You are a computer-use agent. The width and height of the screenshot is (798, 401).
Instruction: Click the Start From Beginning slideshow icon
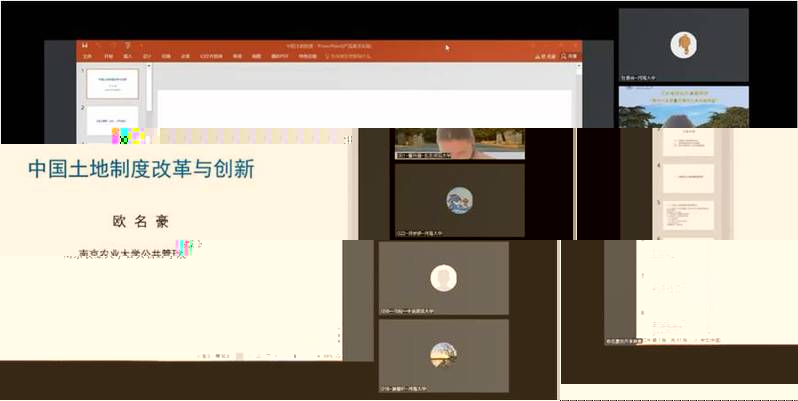[128, 45]
